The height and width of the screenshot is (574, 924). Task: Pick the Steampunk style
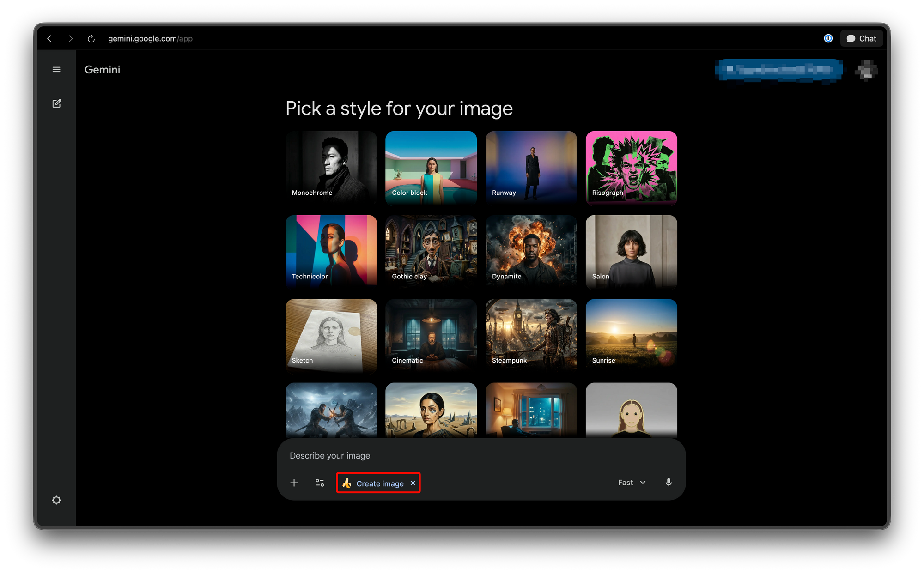(x=531, y=336)
